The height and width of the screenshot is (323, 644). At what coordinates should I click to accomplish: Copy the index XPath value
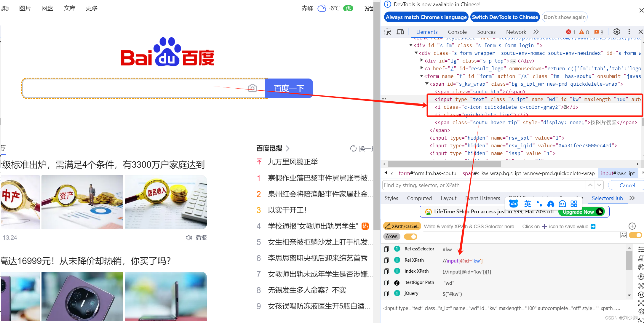[x=386, y=271]
